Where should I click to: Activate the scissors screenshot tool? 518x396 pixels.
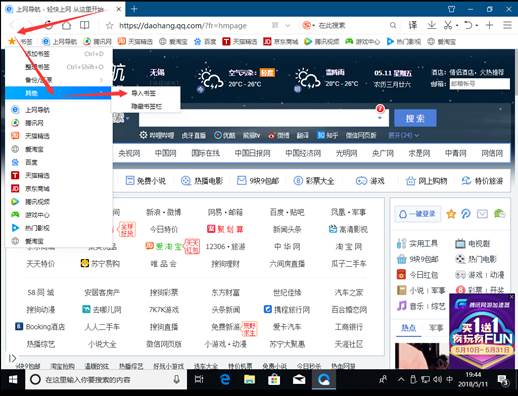click(448, 25)
